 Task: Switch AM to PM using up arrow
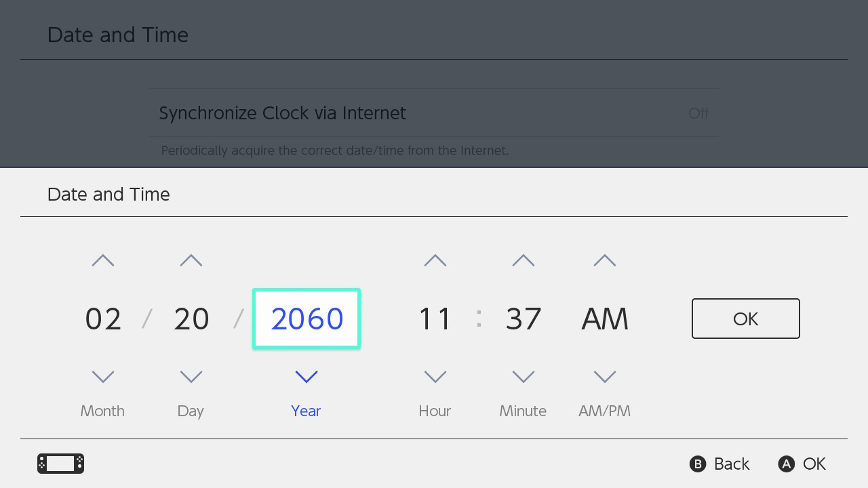(x=604, y=260)
